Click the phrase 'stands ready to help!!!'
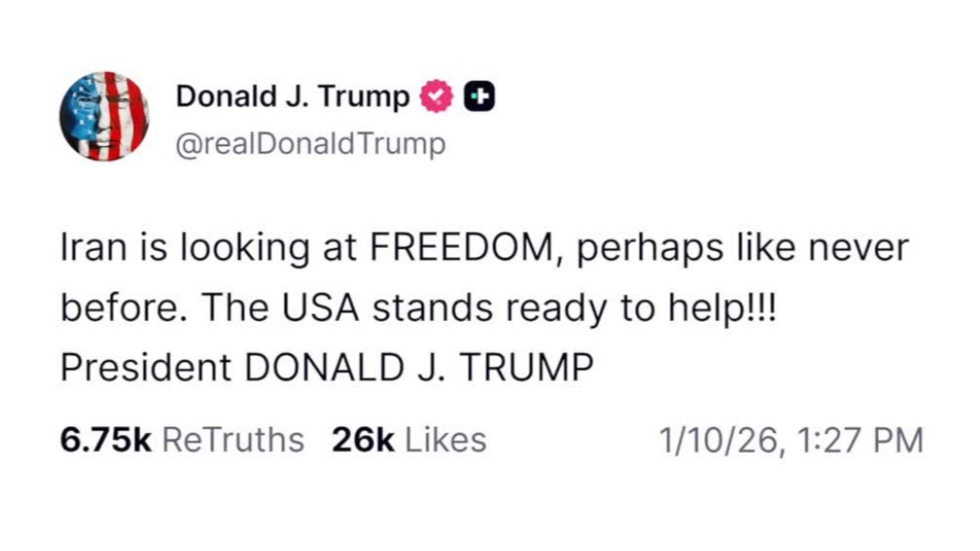The width and height of the screenshot is (980, 551). [x=573, y=308]
